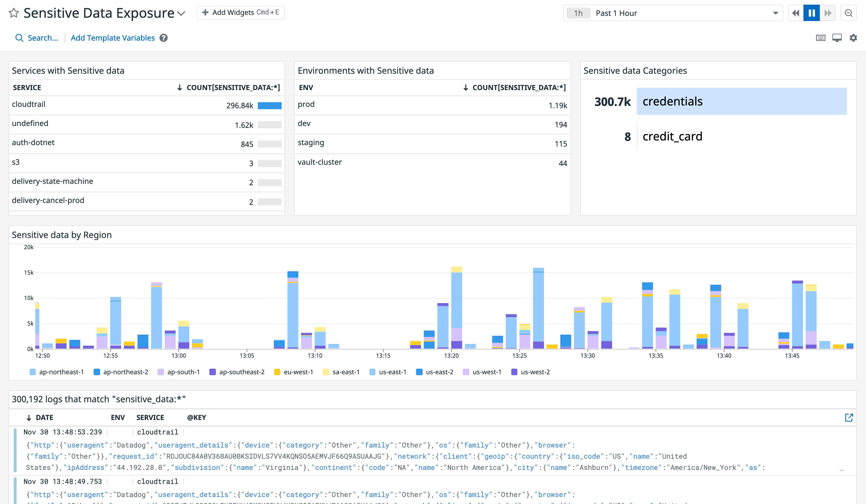Star the Sensitive Data Exposure dashboard

[14, 13]
